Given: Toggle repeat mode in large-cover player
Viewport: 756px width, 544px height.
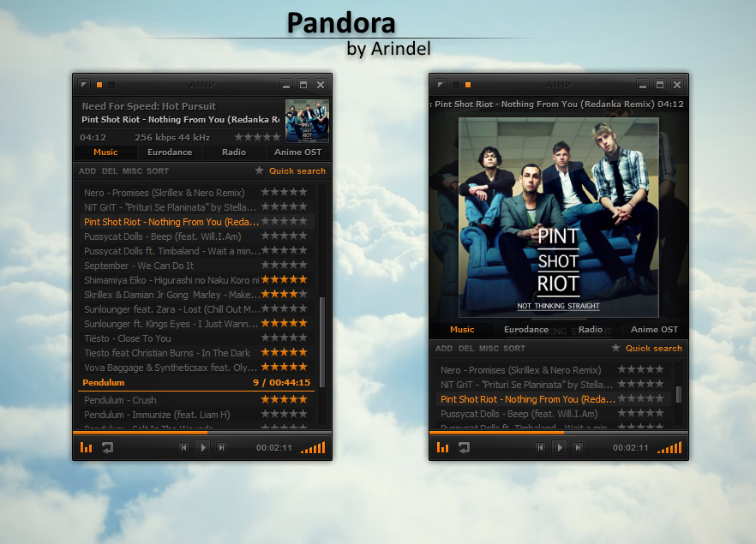Looking at the screenshot, I should coord(464,448).
